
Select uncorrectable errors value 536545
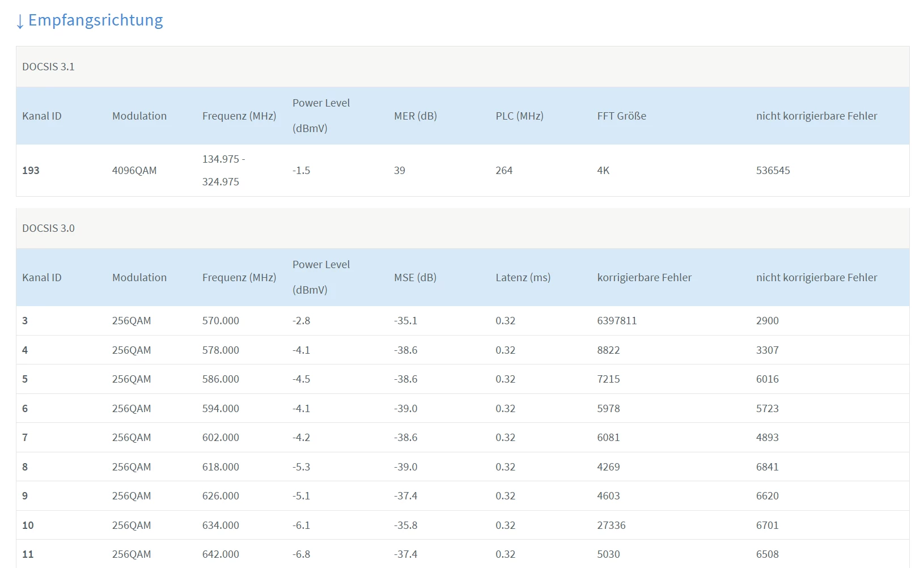[x=773, y=171]
